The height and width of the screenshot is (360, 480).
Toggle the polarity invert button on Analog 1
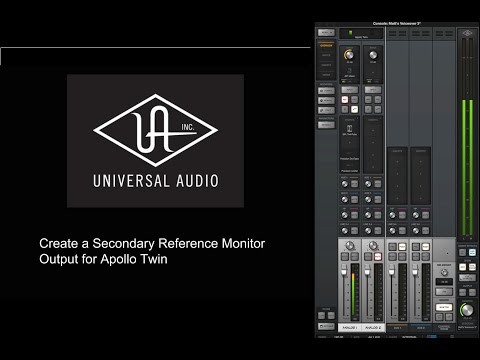tap(345, 109)
